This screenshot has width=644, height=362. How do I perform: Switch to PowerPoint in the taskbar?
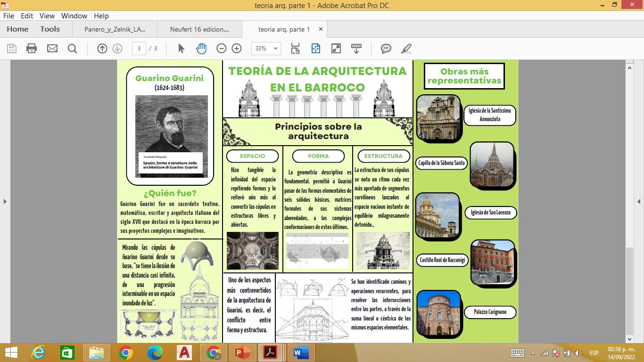[x=243, y=353]
